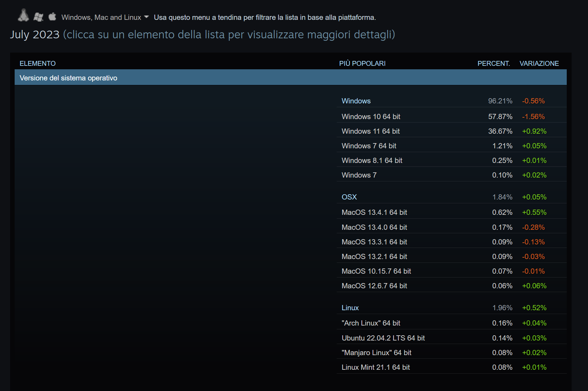This screenshot has width=588, height=391.
Task: Click the -1.56% variation value
Action: click(x=533, y=117)
